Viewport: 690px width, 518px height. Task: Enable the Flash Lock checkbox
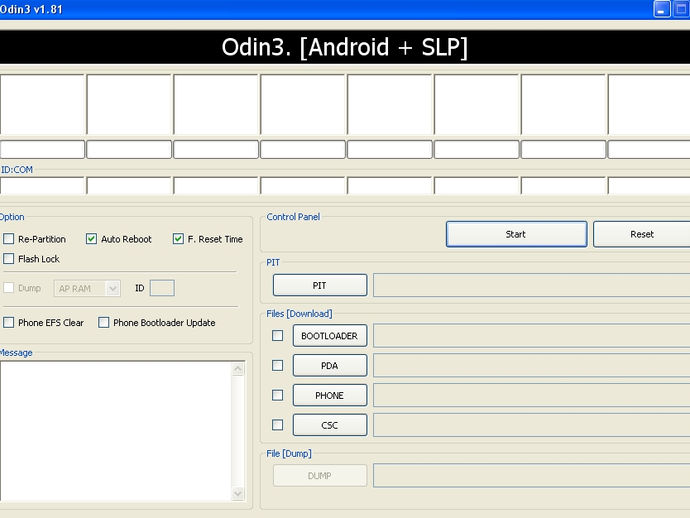tap(8, 258)
